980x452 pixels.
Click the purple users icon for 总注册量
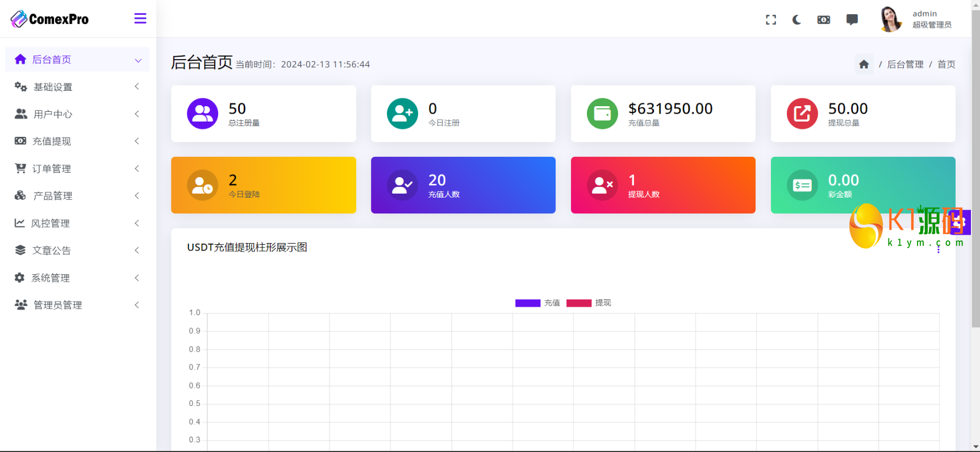(x=202, y=114)
